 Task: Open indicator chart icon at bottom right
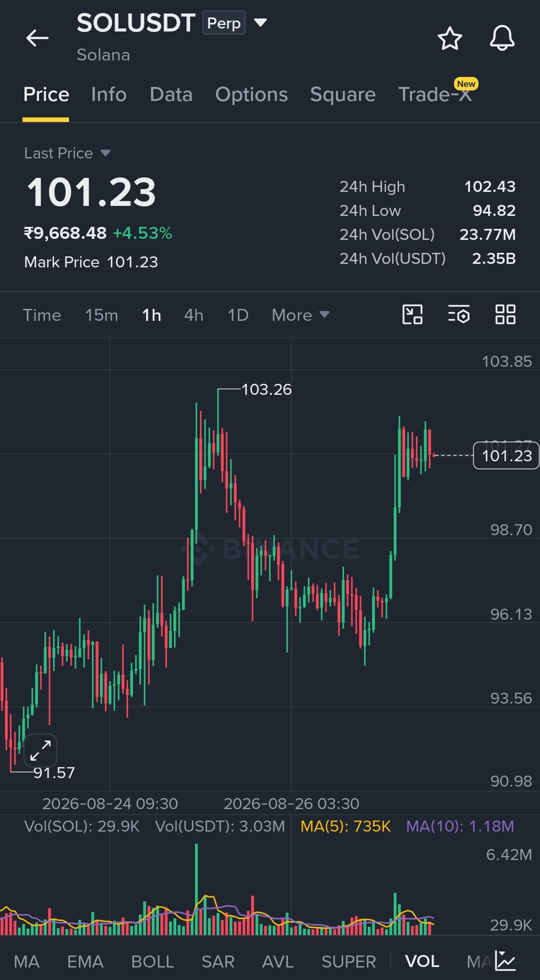[x=505, y=961]
